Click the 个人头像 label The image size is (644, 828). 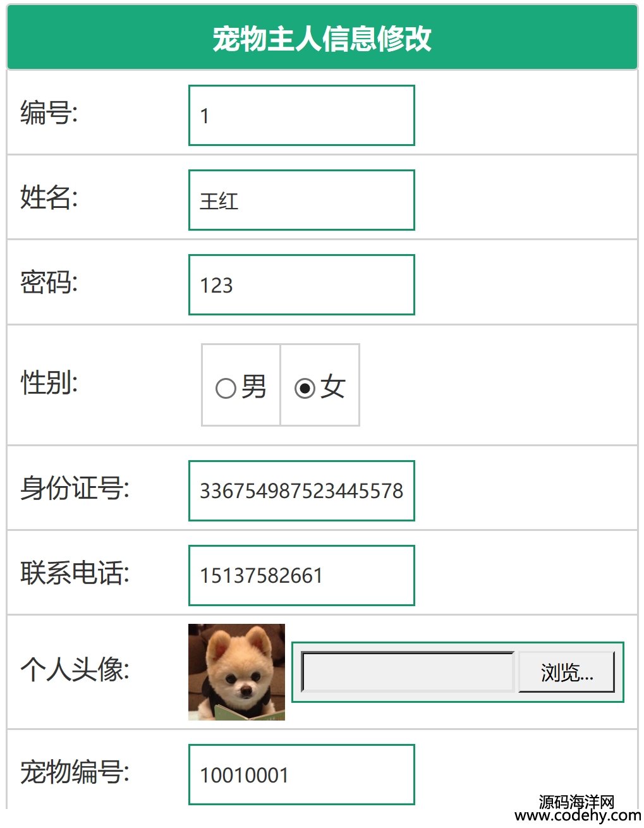(x=75, y=669)
